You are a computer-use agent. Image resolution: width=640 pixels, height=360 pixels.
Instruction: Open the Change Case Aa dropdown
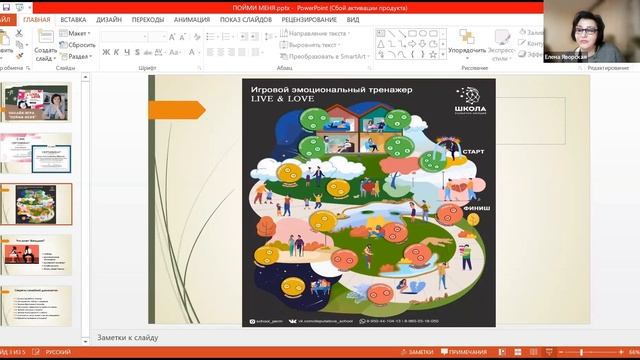coord(175,52)
